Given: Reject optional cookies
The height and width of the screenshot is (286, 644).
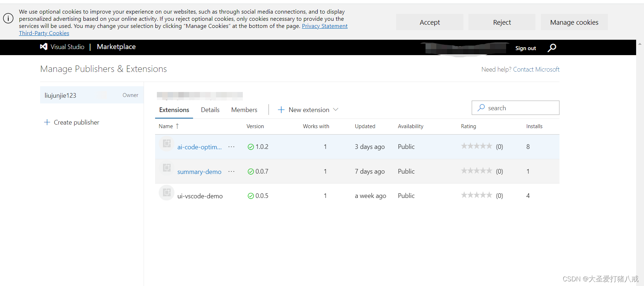Looking at the screenshot, I should pyautogui.click(x=502, y=22).
